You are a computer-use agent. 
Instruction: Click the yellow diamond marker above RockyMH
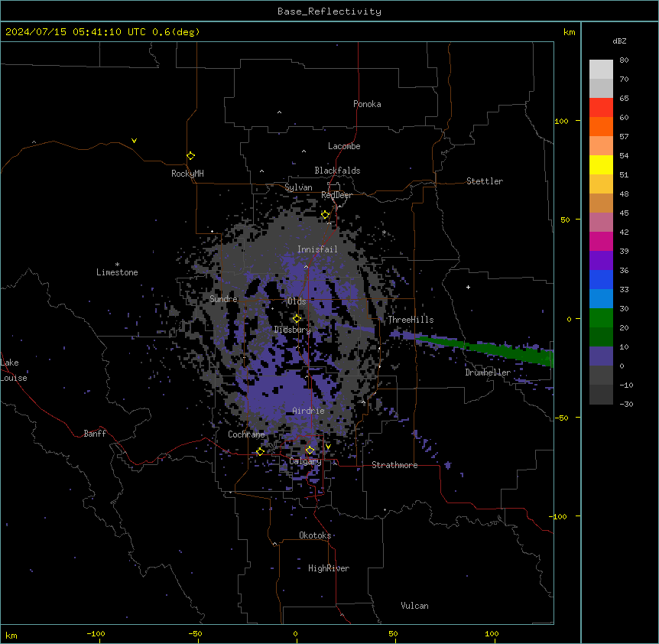pyautogui.click(x=190, y=156)
